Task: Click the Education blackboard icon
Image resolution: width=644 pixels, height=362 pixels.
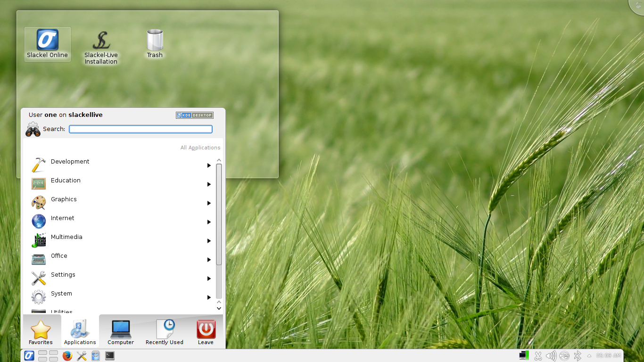Action: click(39, 183)
